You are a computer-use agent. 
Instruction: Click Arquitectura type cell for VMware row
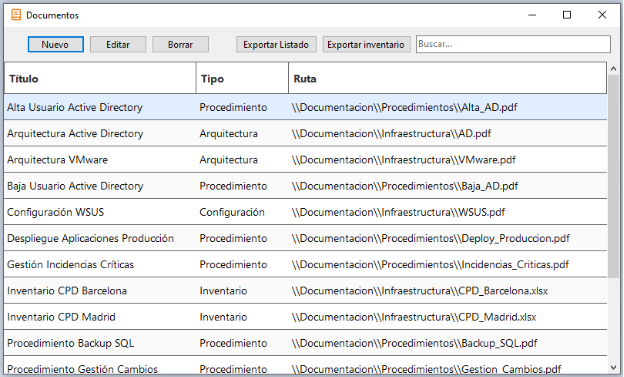[242, 160]
